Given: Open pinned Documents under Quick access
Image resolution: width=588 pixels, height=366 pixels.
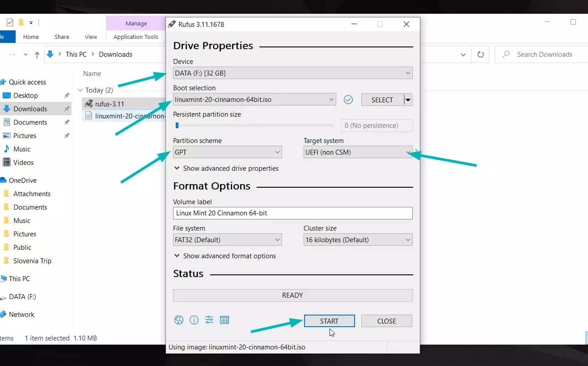Looking at the screenshot, I should coord(30,122).
